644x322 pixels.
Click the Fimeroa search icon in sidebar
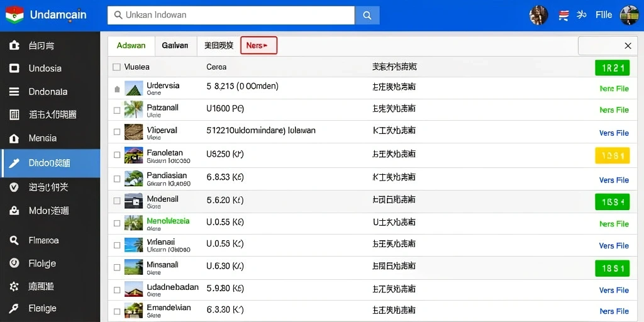(14, 240)
